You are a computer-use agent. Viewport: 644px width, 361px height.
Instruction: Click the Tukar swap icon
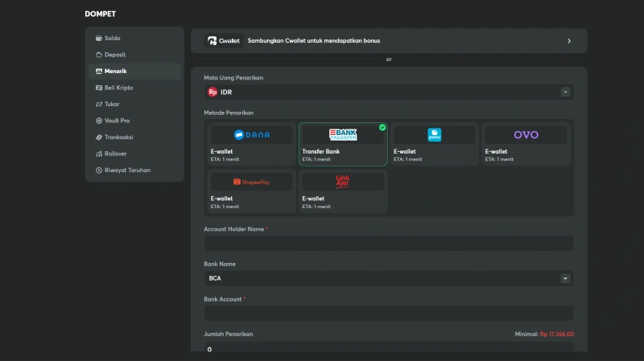click(98, 105)
